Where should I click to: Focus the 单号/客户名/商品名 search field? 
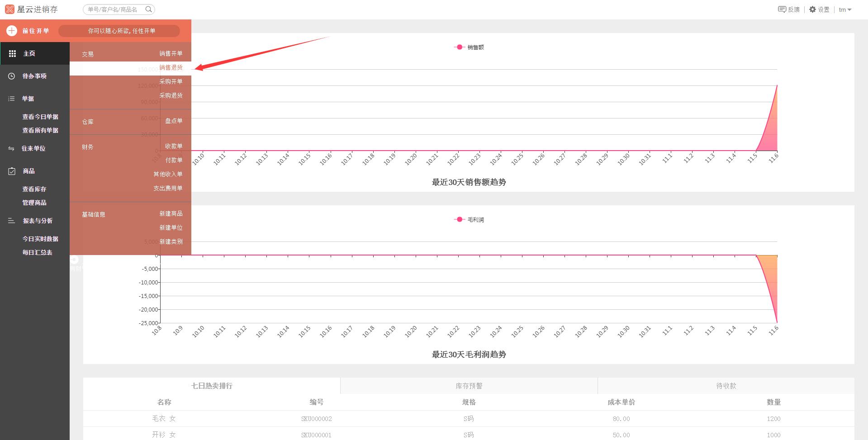point(113,9)
